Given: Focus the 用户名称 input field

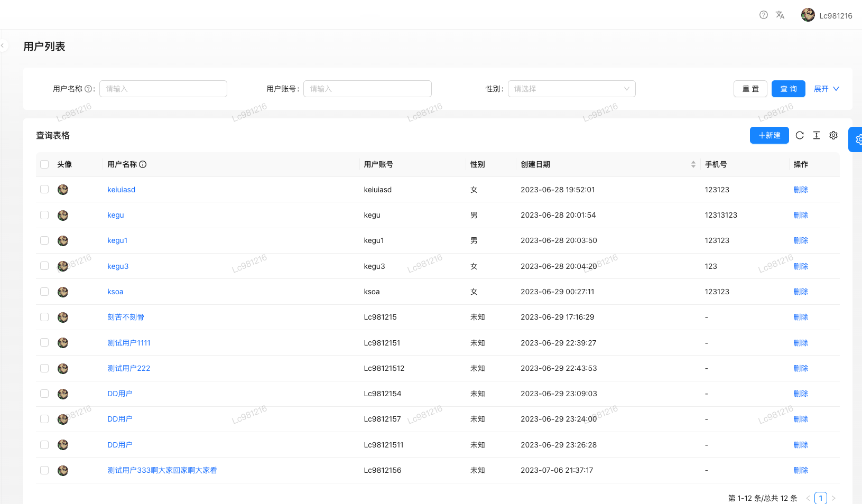Looking at the screenshot, I should tap(163, 89).
